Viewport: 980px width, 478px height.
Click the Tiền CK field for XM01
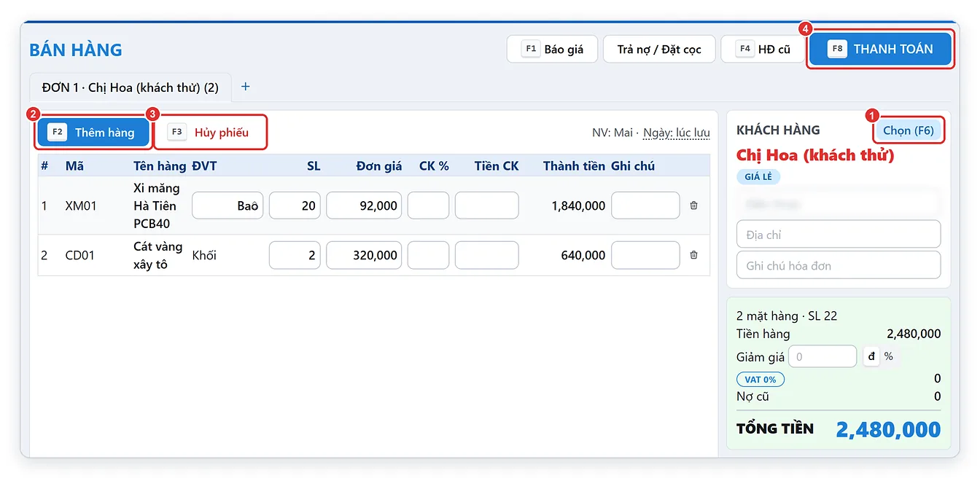487,205
